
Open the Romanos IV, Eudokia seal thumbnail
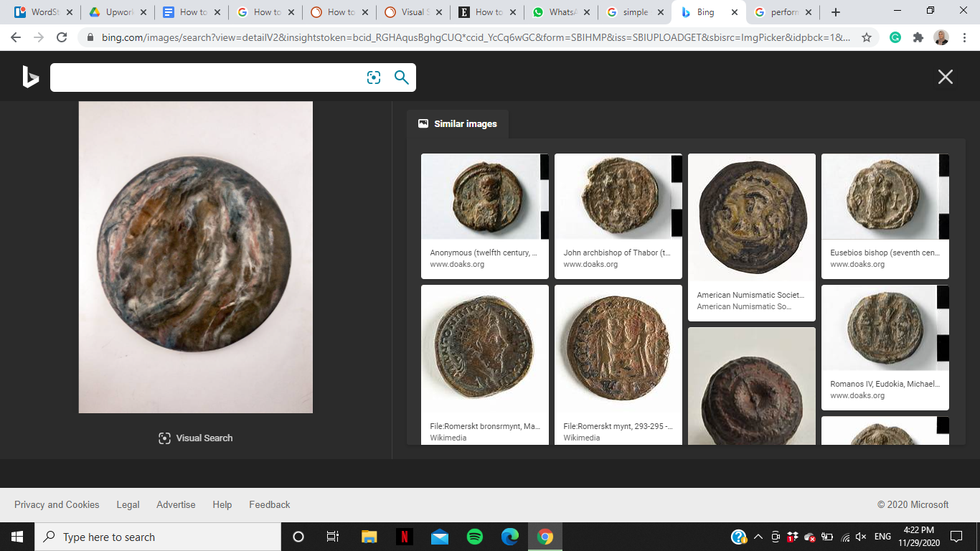pos(885,328)
